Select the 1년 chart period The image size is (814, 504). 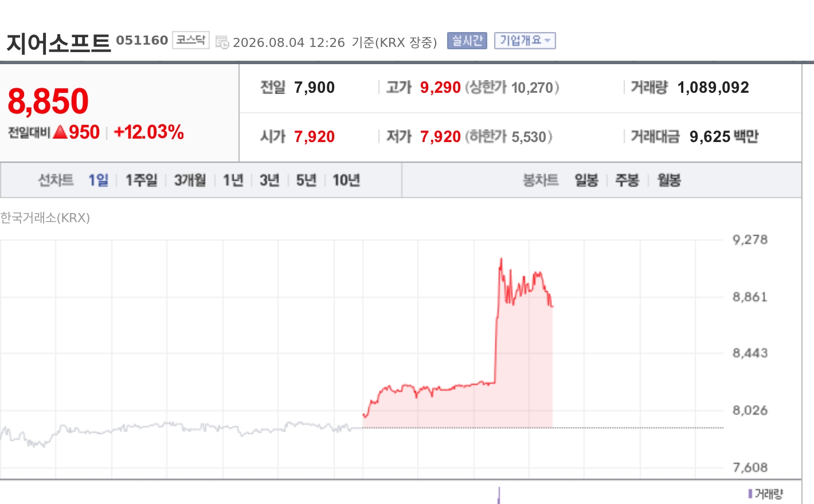pos(233,180)
